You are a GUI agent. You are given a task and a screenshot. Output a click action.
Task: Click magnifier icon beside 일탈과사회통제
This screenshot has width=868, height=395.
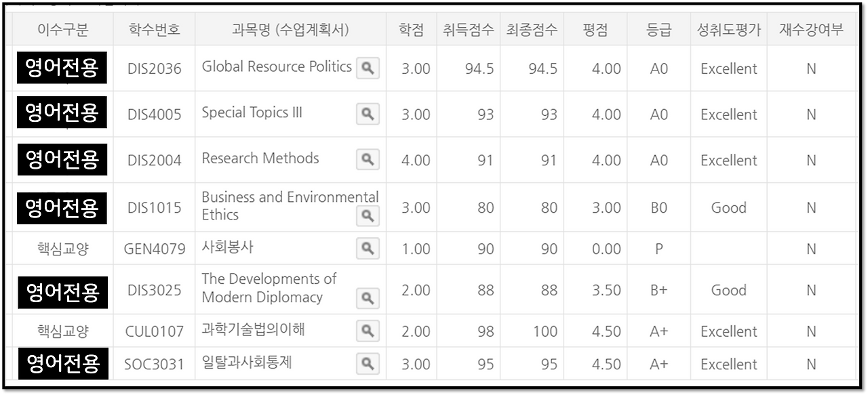(368, 364)
